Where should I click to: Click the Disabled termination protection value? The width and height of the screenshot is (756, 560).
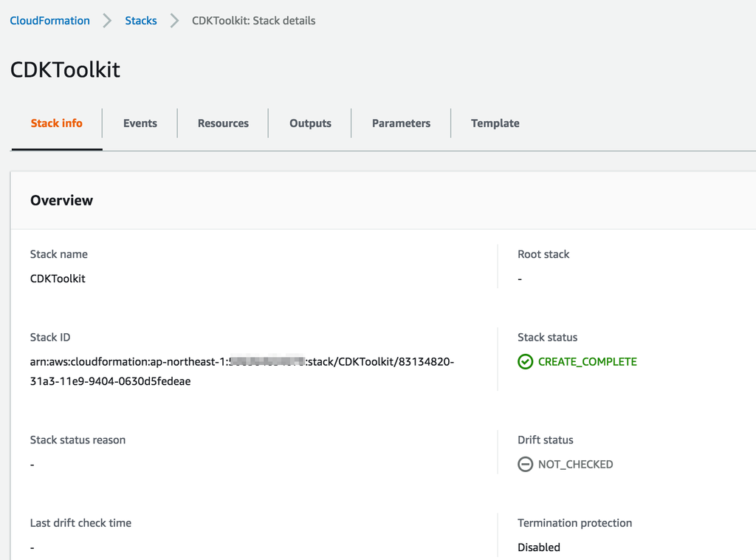point(539,547)
